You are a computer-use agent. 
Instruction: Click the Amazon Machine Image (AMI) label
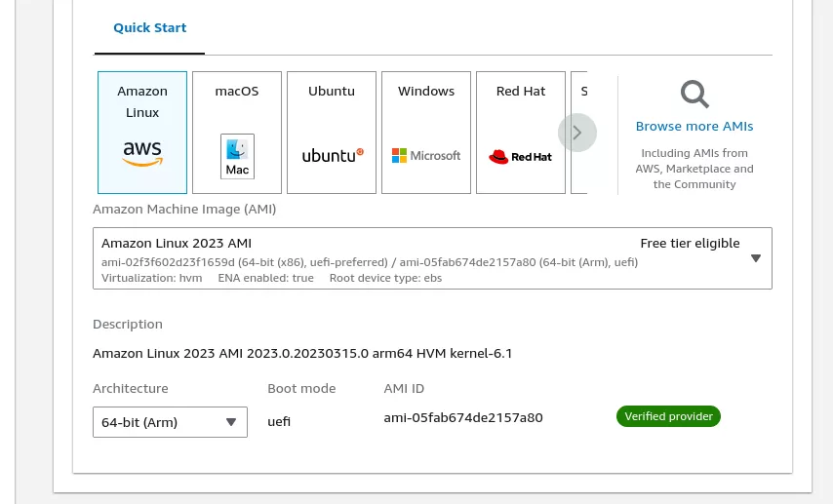pyautogui.click(x=184, y=210)
